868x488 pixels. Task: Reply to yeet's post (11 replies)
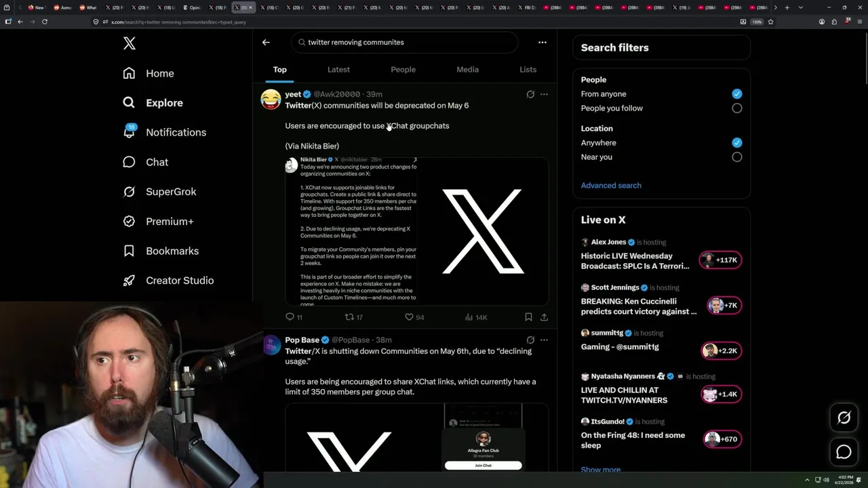click(x=294, y=317)
